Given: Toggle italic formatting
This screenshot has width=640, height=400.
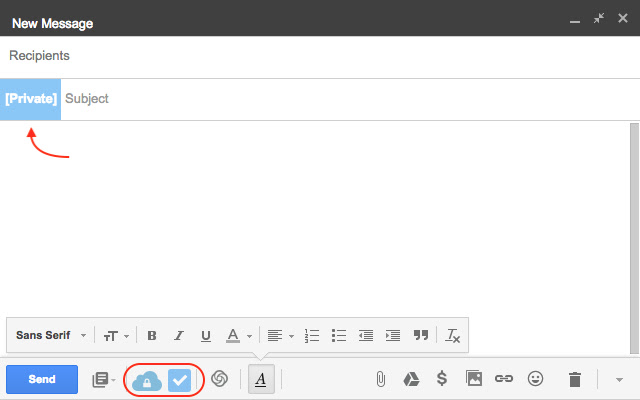Looking at the screenshot, I should pyautogui.click(x=179, y=336).
